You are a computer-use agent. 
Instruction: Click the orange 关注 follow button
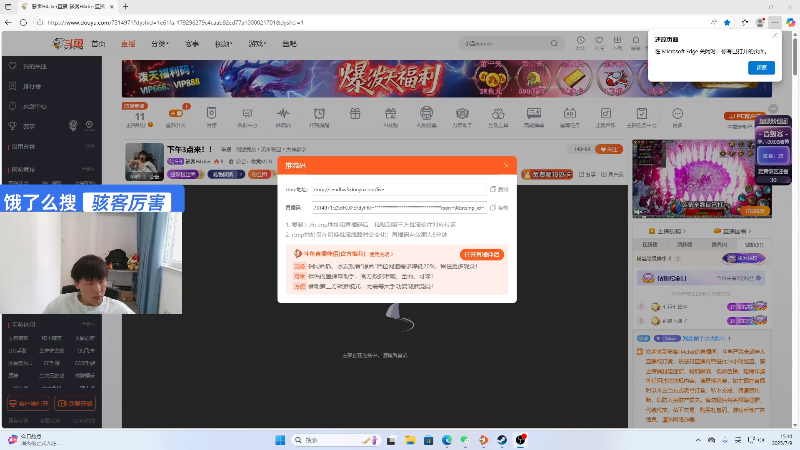tap(609, 149)
